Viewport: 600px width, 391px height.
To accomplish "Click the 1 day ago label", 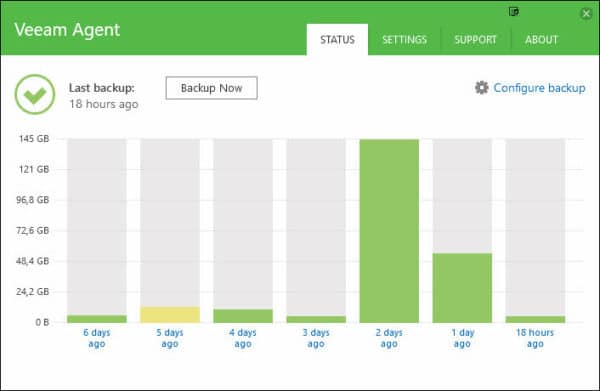I will 462,338.
